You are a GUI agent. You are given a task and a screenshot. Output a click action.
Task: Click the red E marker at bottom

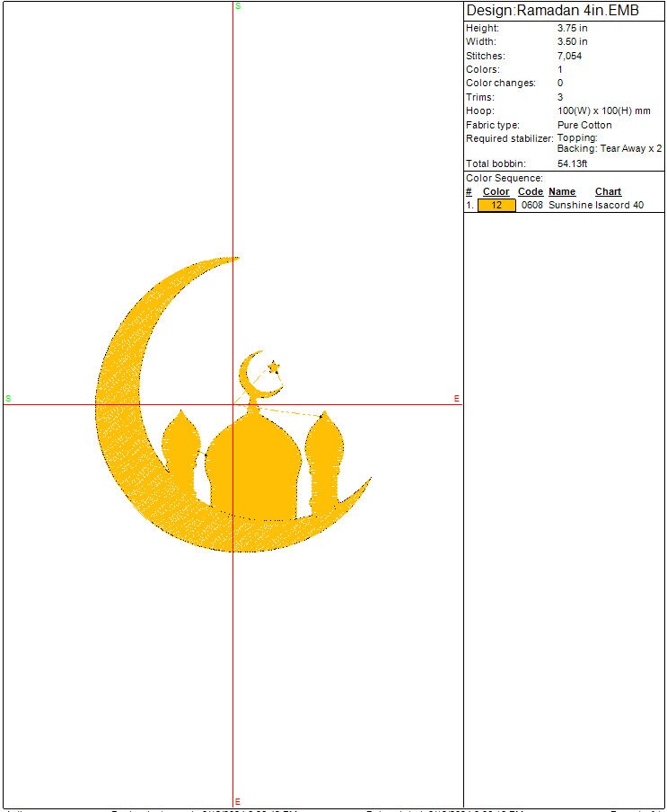(x=237, y=801)
